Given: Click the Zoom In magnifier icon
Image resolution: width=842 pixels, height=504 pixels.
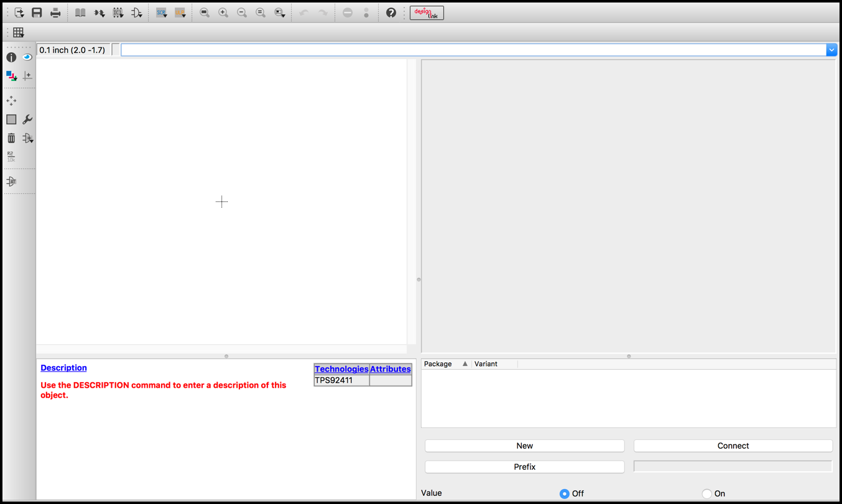Looking at the screenshot, I should [x=223, y=12].
